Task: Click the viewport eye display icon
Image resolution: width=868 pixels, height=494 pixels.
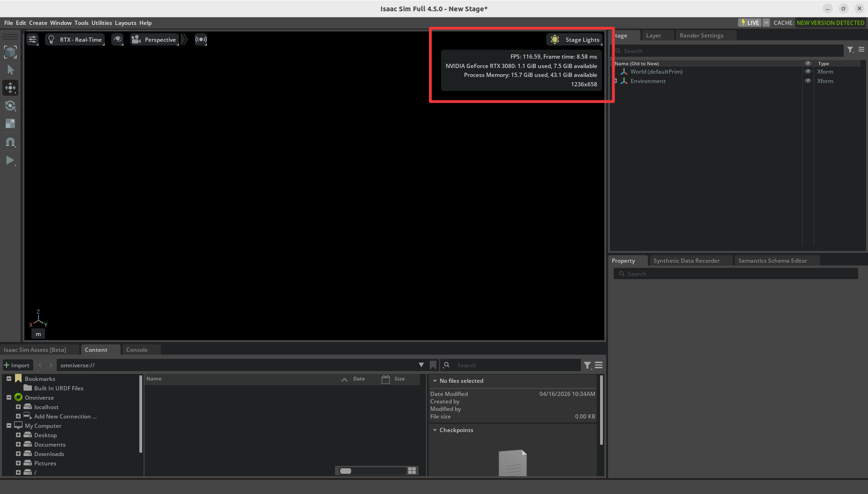Action: (x=117, y=39)
